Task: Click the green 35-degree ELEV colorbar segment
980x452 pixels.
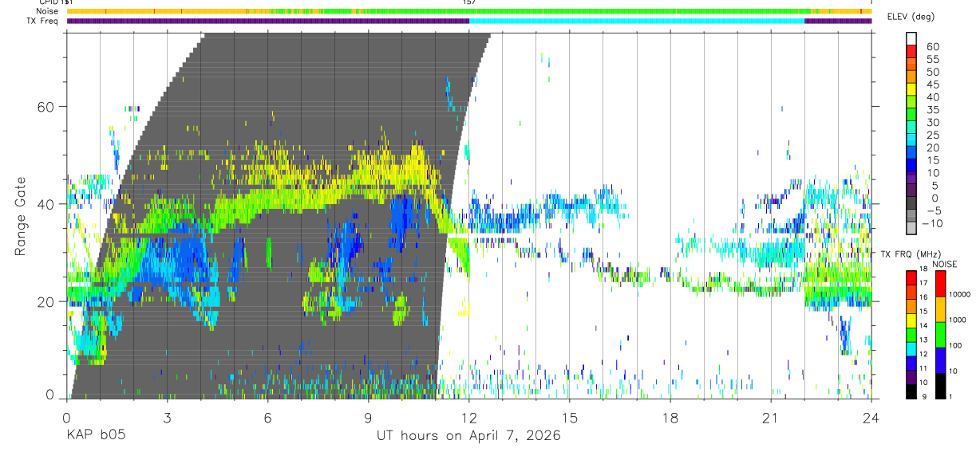Action: click(x=911, y=116)
